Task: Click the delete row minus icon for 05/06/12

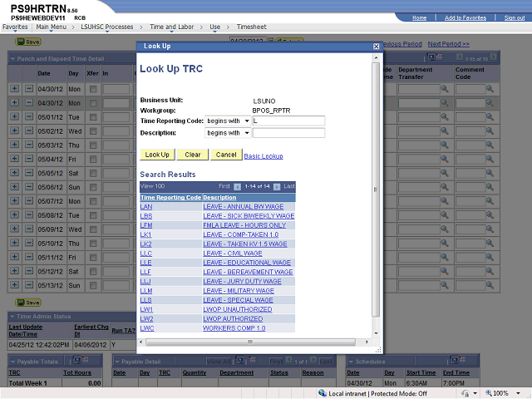Action: point(28,187)
